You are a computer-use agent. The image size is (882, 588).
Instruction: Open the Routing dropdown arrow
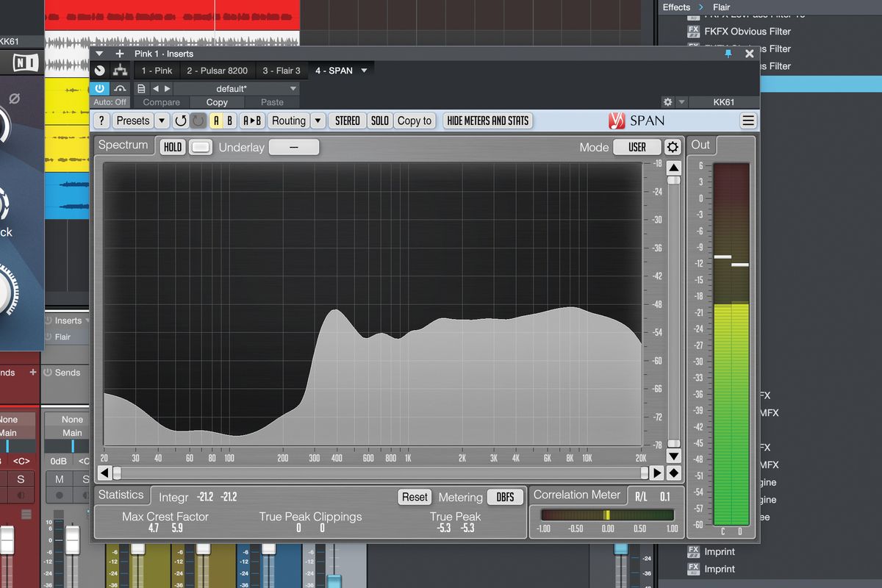coord(318,120)
